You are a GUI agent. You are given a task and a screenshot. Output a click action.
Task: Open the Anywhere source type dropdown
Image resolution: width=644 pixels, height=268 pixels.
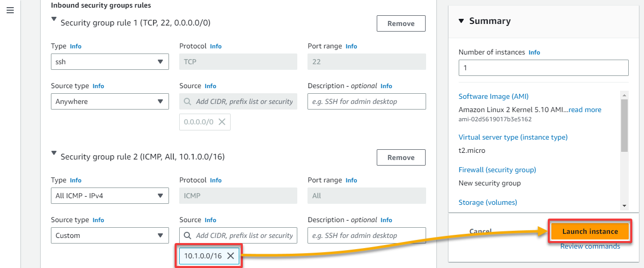[x=110, y=101]
